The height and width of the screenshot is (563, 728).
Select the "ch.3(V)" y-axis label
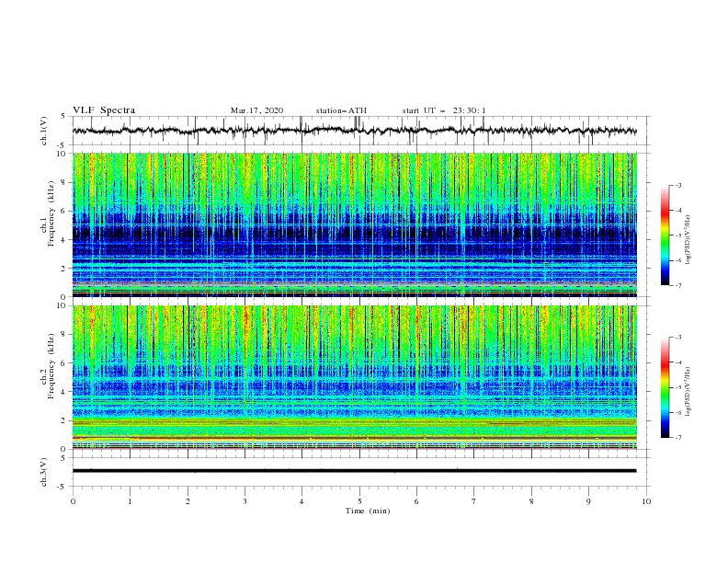pyautogui.click(x=44, y=472)
